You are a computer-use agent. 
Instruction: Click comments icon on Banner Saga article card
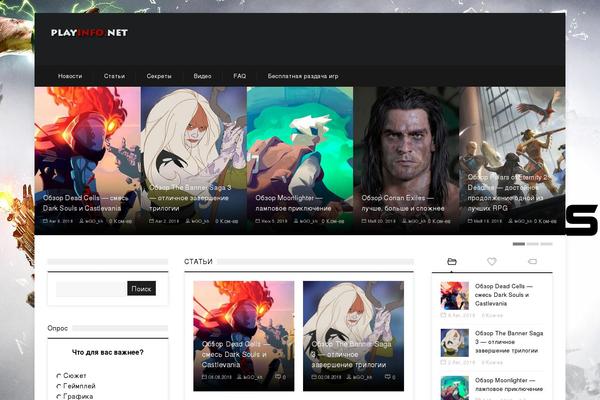click(x=388, y=377)
